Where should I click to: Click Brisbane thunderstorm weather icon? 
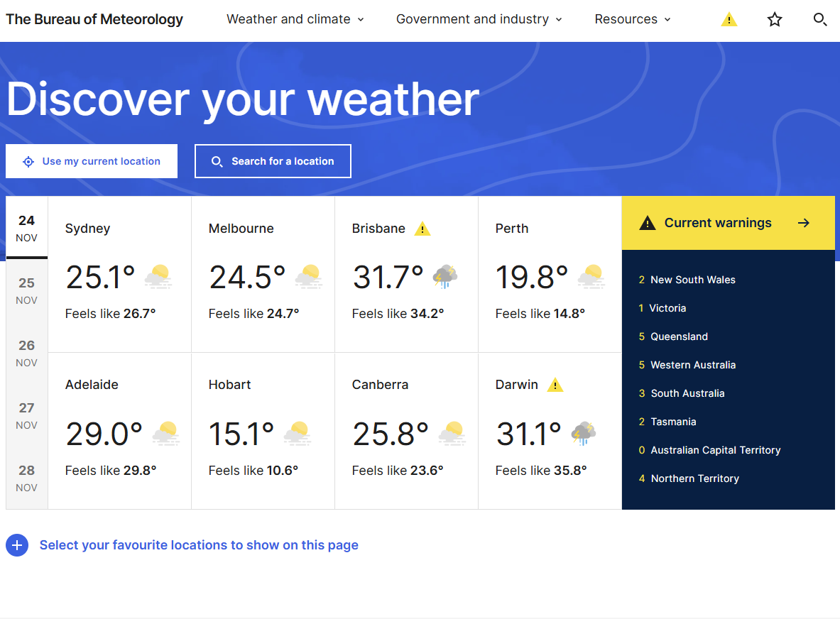point(445,276)
